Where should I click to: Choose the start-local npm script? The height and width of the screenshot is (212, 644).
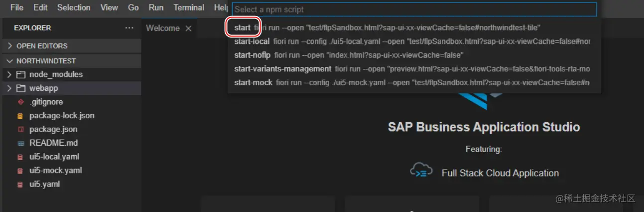[414, 41]
